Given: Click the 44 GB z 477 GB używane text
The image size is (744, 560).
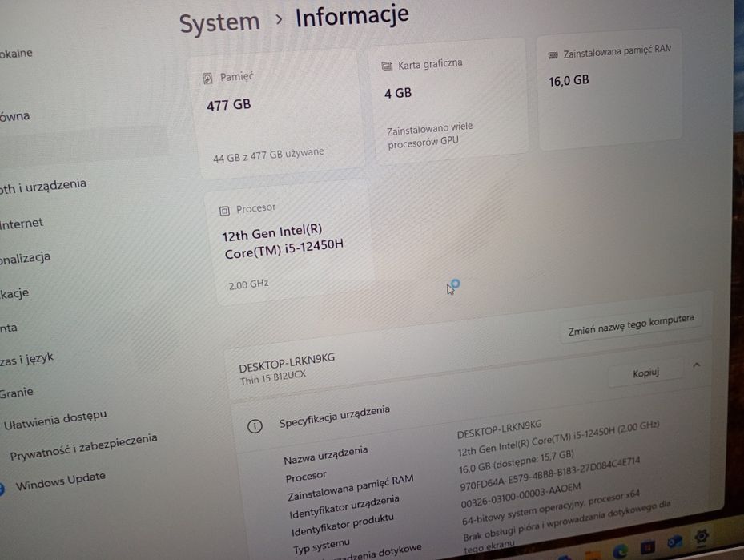Looking at the screenshot, I should coord(268,155).
